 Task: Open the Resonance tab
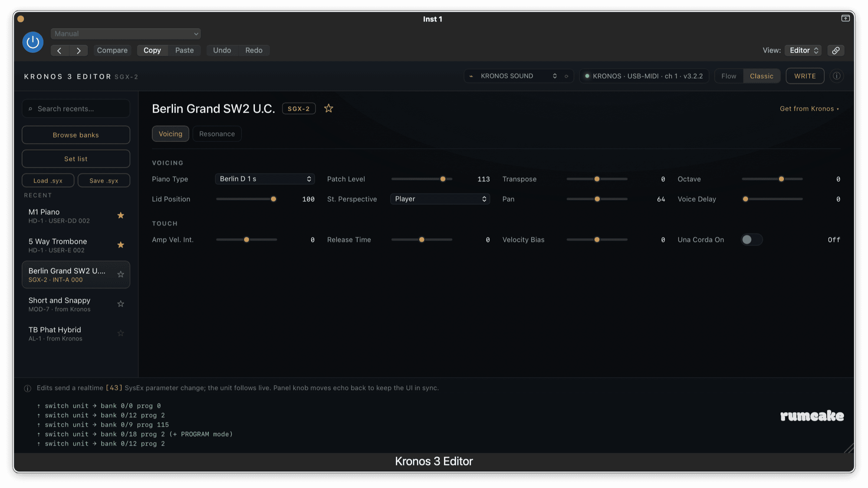click(x=217, y=134)
